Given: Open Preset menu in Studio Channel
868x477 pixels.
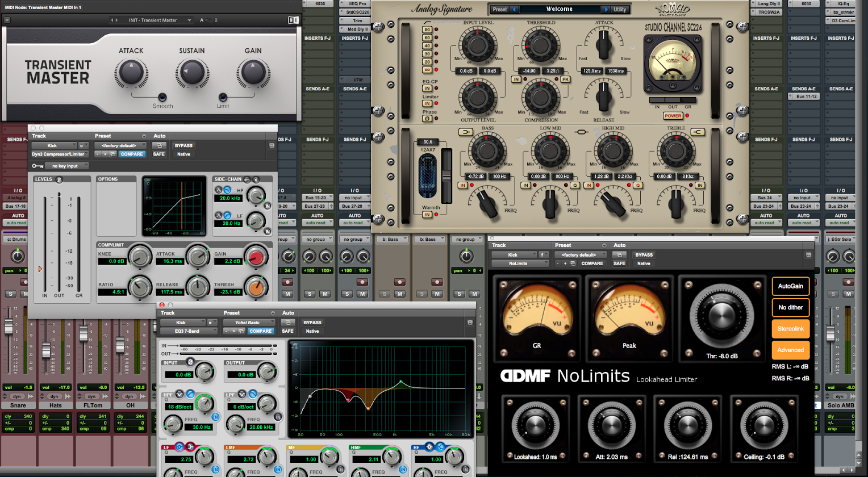Looking at the screenshot, I should (x=499, y=10).
